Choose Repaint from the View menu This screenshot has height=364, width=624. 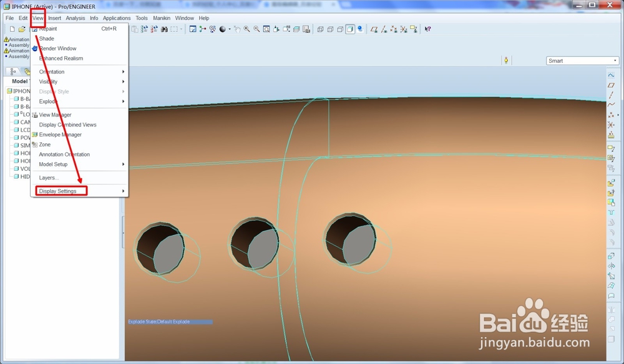(x=80, y=29)
